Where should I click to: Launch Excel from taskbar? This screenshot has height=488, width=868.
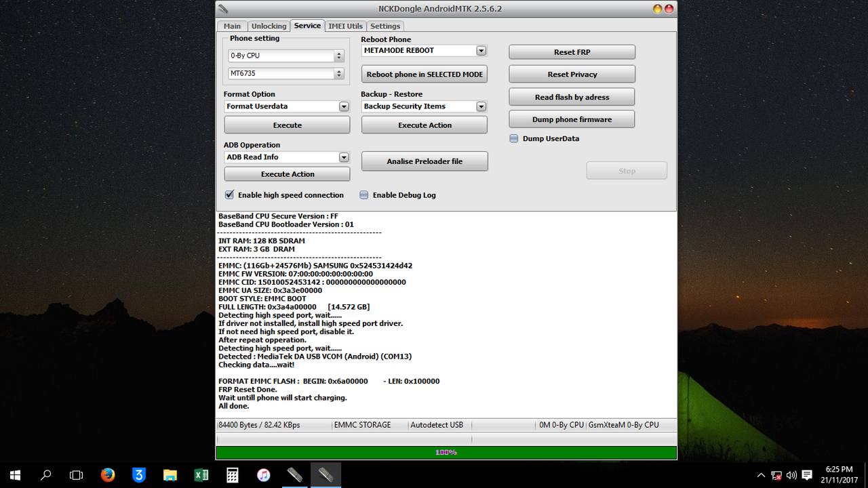pyautogui.click(x=201, y=475)
